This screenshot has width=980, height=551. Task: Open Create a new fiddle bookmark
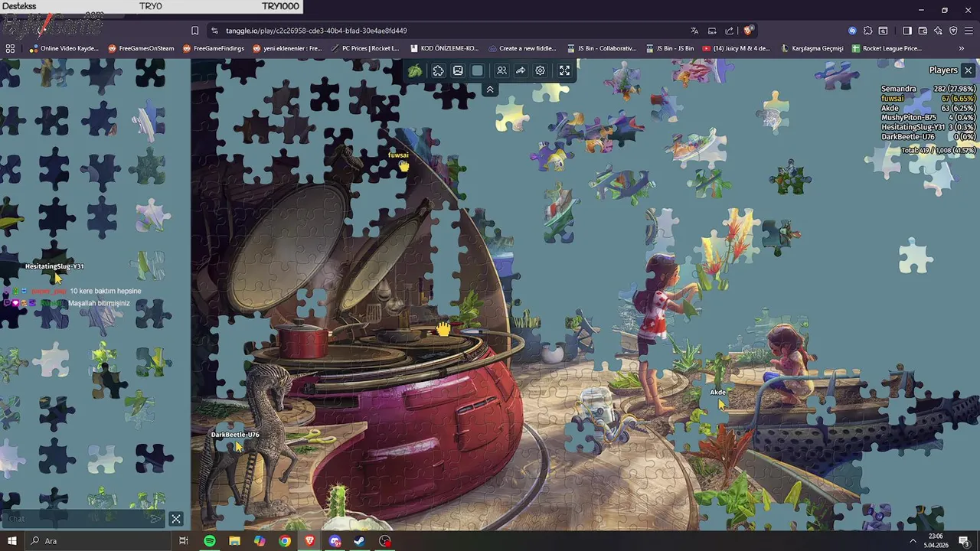point(522,48)
